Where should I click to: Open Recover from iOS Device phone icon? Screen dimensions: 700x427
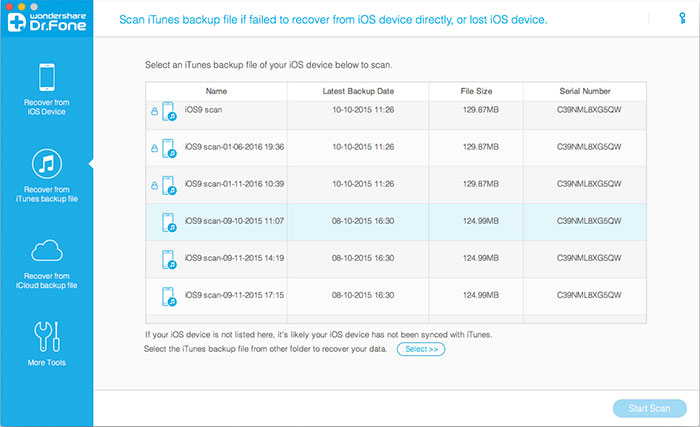point(47,77)
